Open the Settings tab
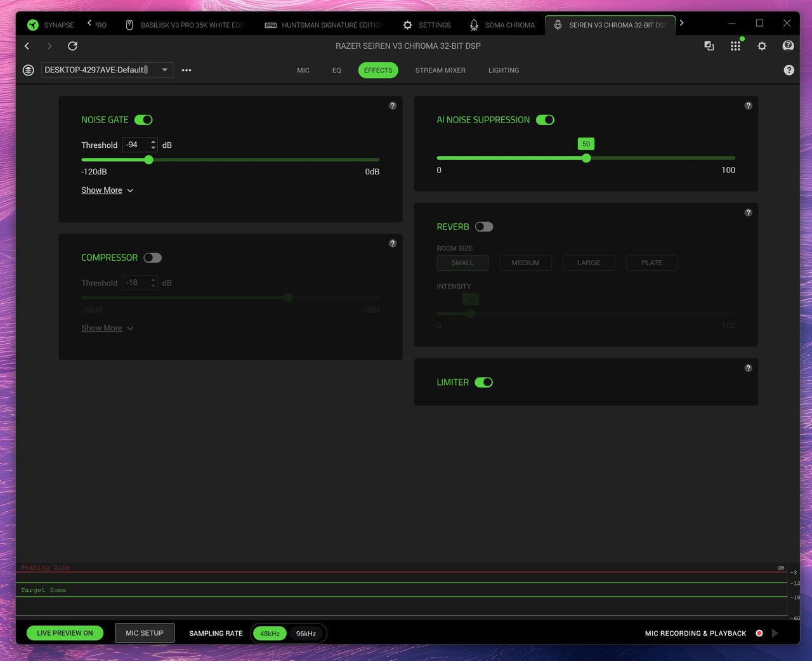The height and width of the screenshot is (661, 812). (426, 25)
